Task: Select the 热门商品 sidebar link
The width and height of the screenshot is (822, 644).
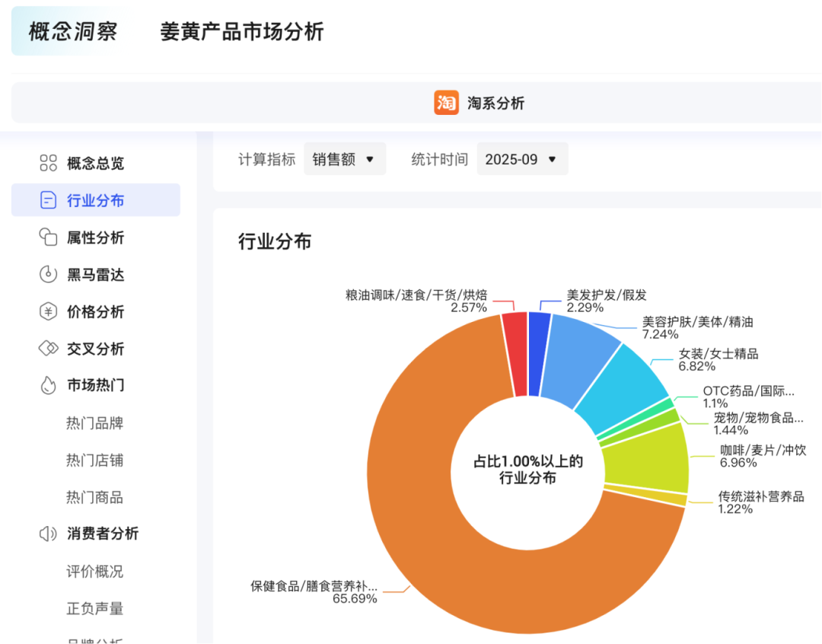Action: coord(94,497)
